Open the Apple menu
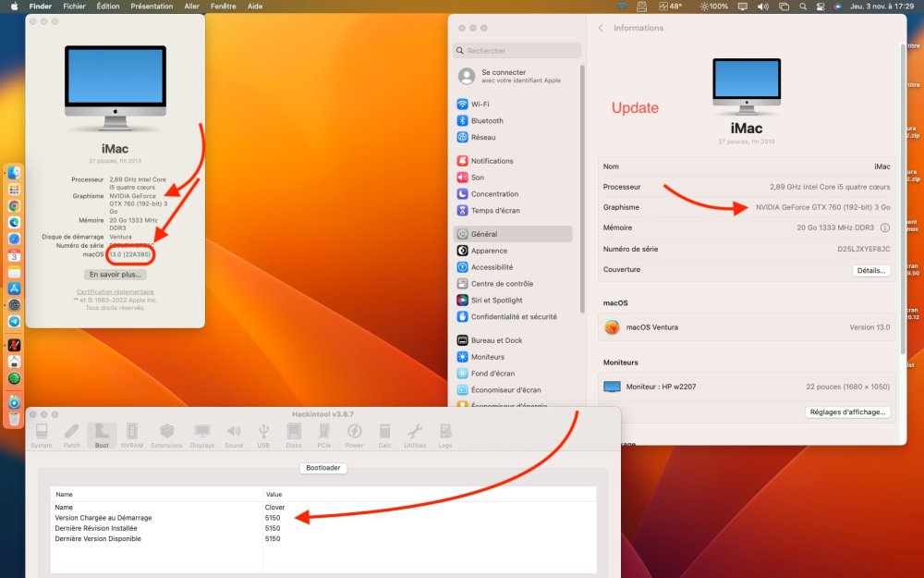 tap(14, 6)
